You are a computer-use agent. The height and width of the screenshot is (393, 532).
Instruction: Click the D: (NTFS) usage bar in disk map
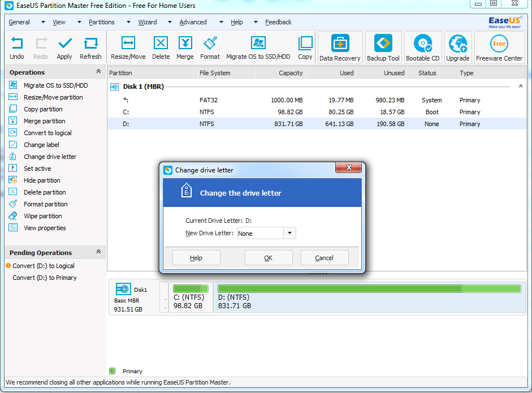click(369, 289)
